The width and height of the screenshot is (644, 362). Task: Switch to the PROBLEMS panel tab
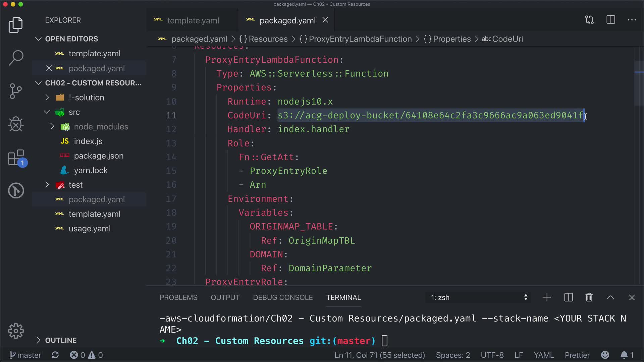(x=178, y=298)
